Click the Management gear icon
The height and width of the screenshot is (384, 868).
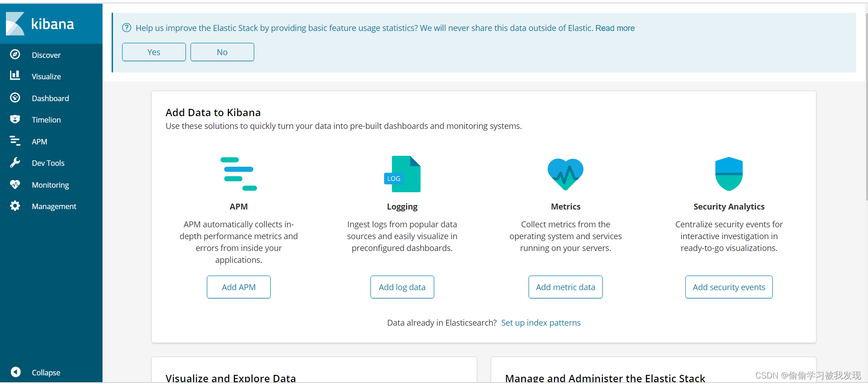pyautogui.click(x=15, y=206)
